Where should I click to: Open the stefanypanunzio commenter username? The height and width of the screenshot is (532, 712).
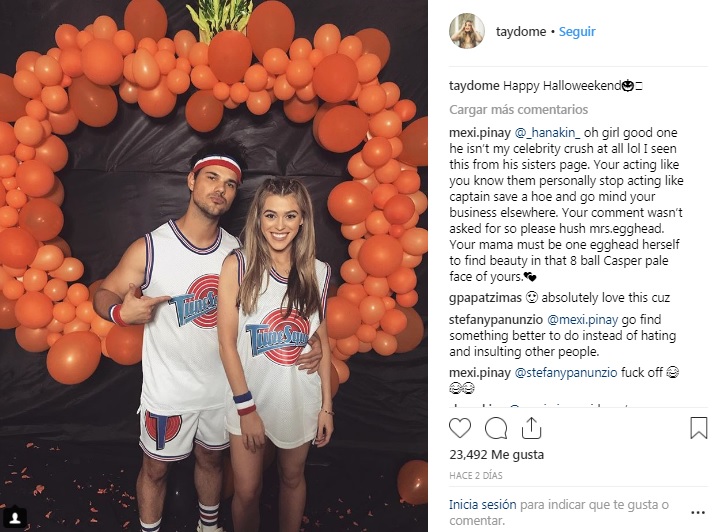coord(496,320)
